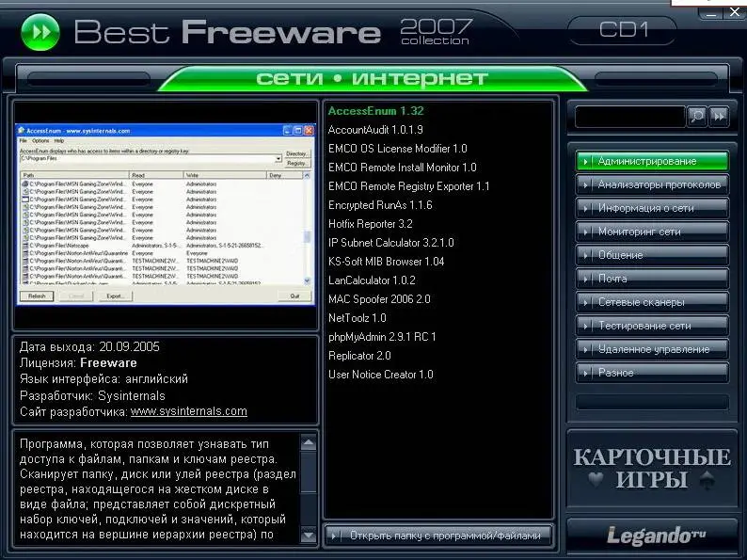Screen dimensions: 747x560
Task: Click the search magnifier icon
Action: point(696,117)
